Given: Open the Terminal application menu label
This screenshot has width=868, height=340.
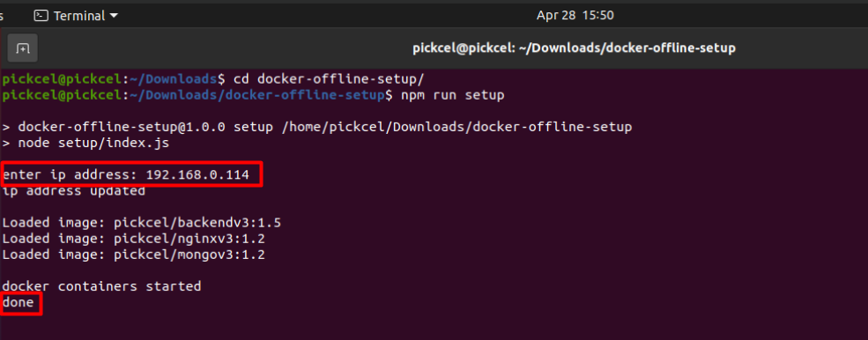Looking at the screenshot, I should [79, 16].
